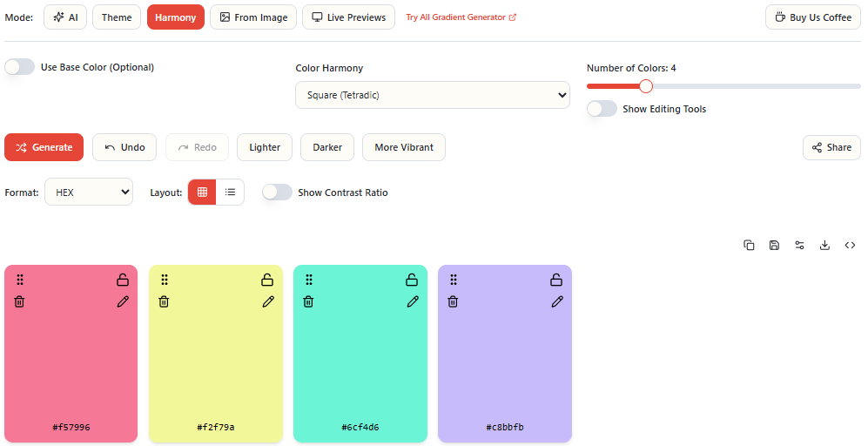Turn on Show Editing Tools
The width and height of the screenshot is (868, 446).
click(602, 109)
